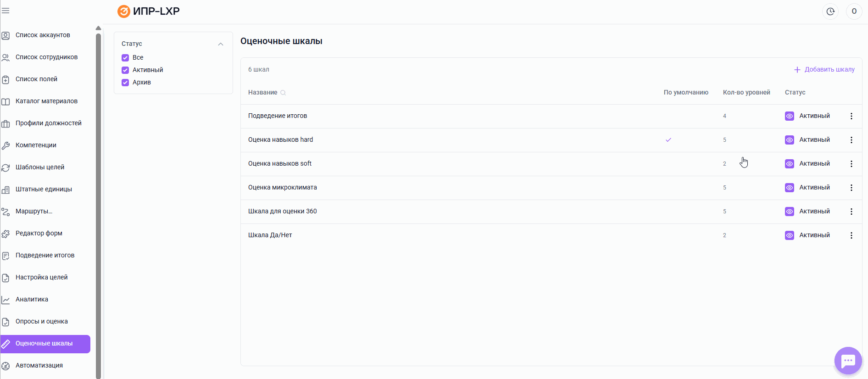Open the hamburger menu icon
The height and width of the screenshot is (379, 868).
[6, 11]
